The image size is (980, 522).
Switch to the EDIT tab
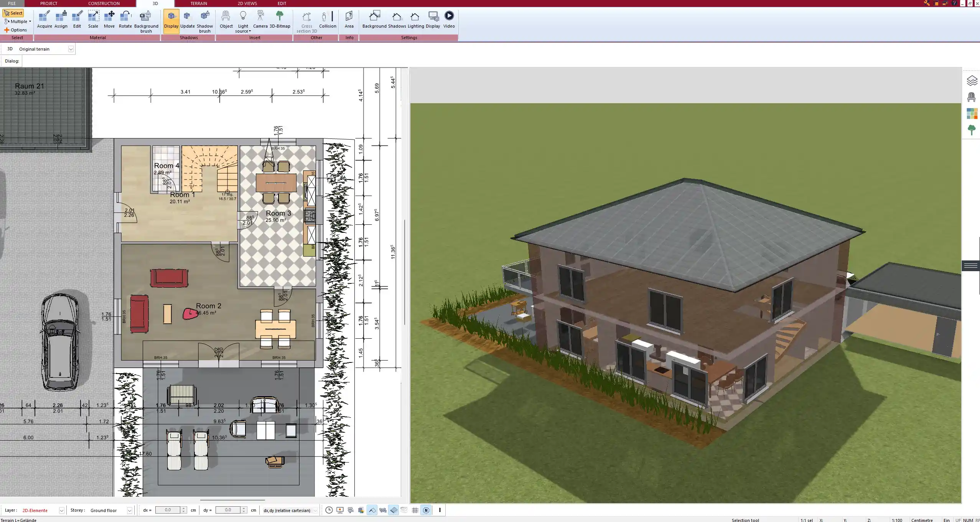point(282,3)
